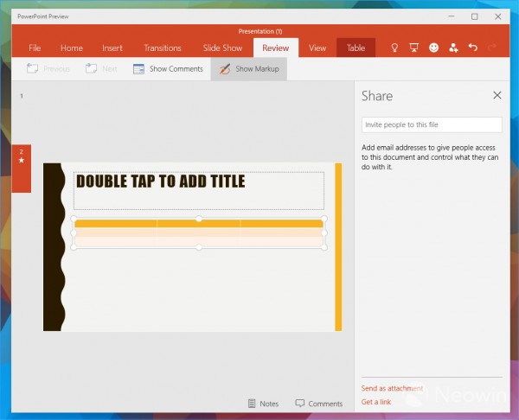
Task: Open the Table contextual tab
Action: [356, 48]
